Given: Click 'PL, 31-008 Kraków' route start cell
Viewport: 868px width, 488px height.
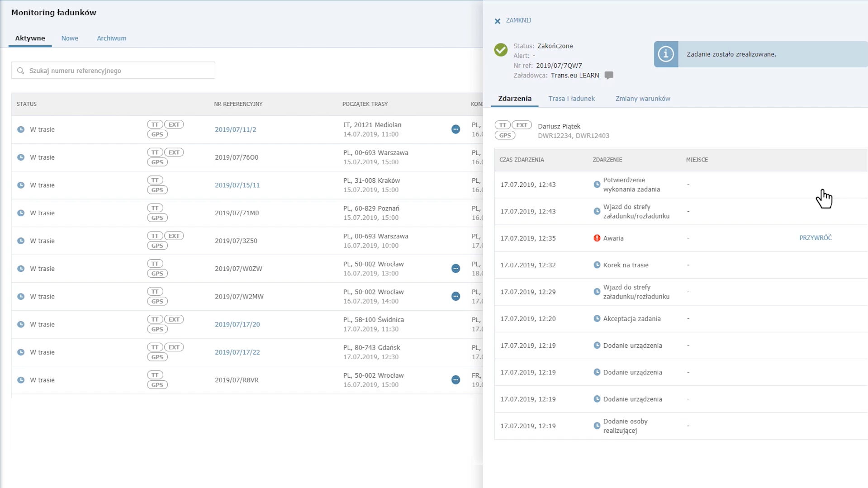Looking at the screenshot, I should (x=371, y=180).
